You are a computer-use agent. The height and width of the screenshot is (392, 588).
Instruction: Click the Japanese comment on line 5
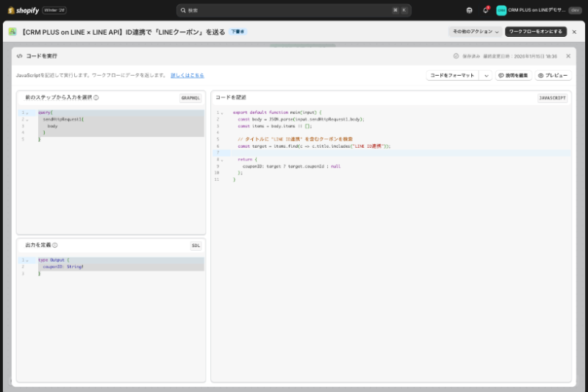click(295, 139)
